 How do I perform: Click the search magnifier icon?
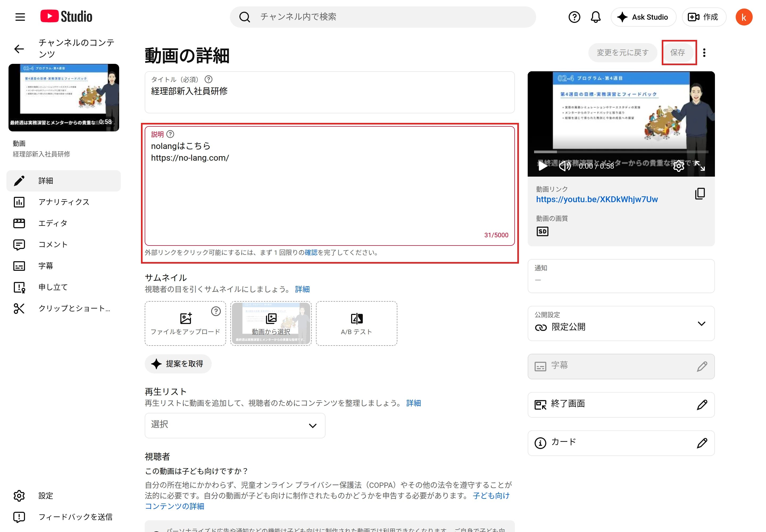(x=245, y=17)
